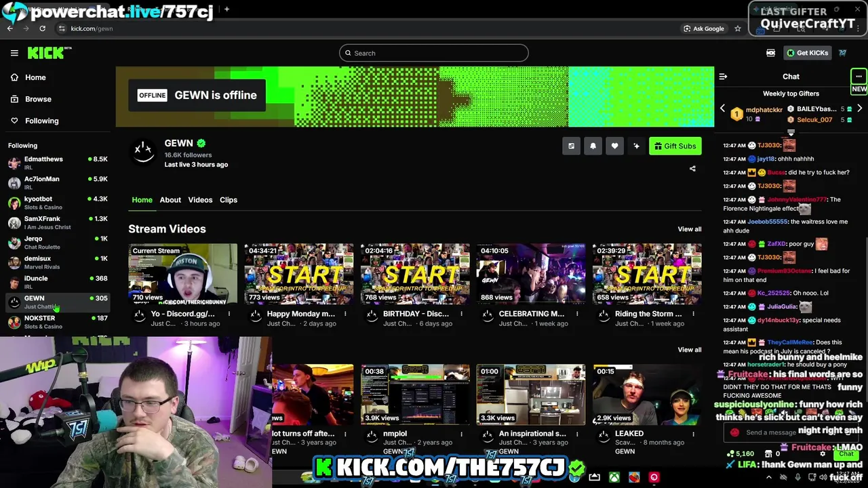868x488 pixels.
Task: Open options menu for BIRTHDAY video
Action: pyautogui.click(x=461, y=314)
